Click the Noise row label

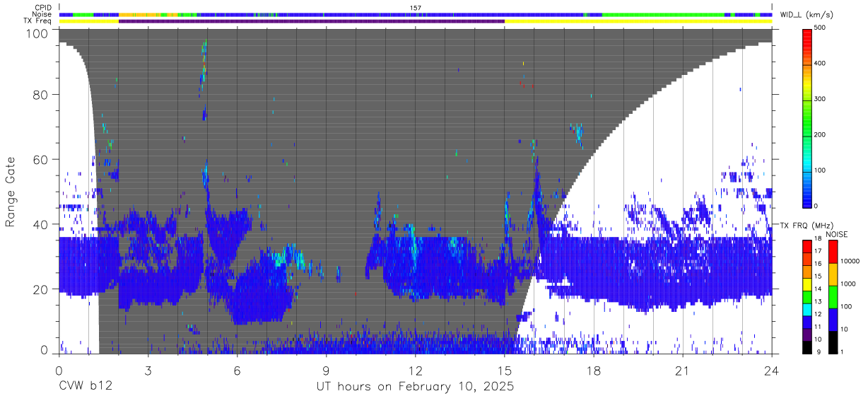[x=43, y=14]
